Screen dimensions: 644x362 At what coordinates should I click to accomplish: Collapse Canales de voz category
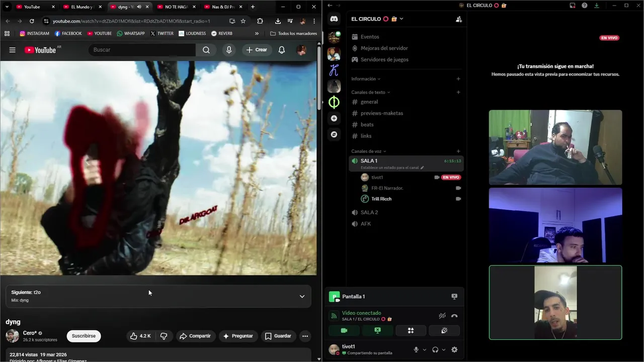(x=369, y=151)
